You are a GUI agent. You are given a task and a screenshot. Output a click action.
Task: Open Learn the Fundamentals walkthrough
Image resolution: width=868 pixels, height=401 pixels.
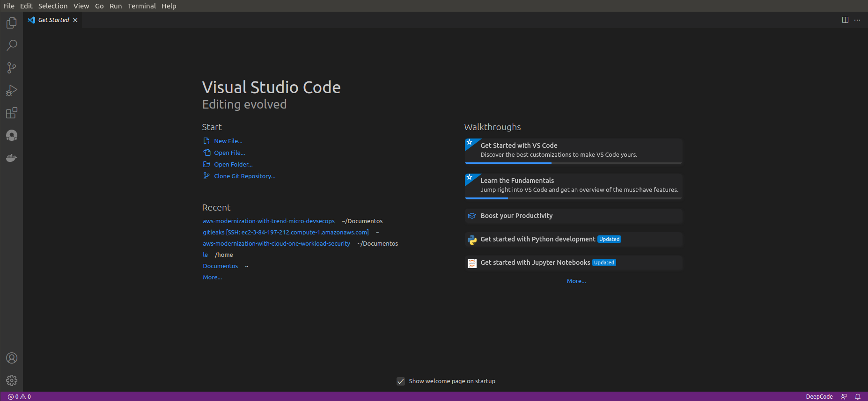click(574, 186)
